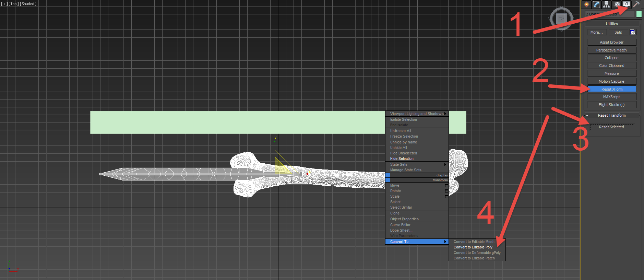Image resolution: width=644 pixels, height=280 pixels.
Task: Choose Unhide All from the menu
Action: pos(417,148)
